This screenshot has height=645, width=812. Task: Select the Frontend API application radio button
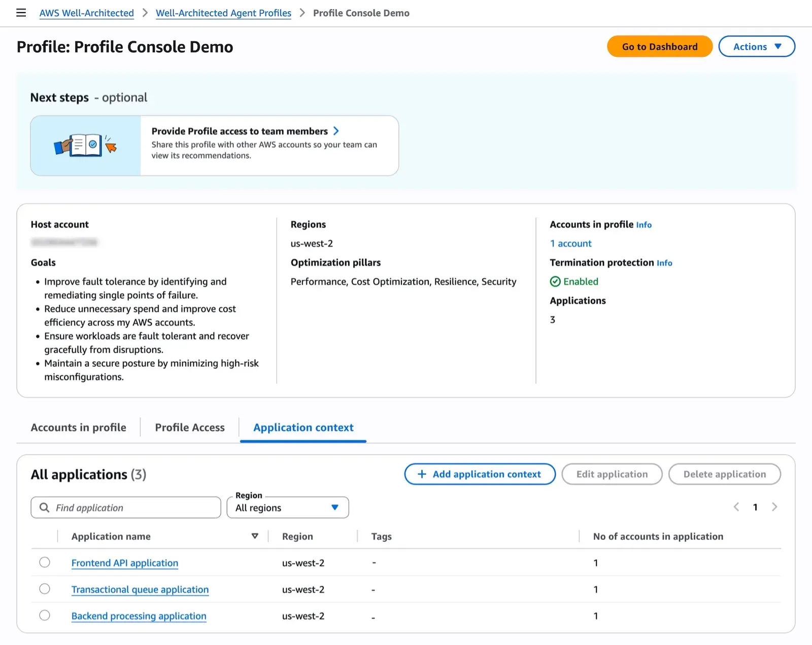coord(45,562)
